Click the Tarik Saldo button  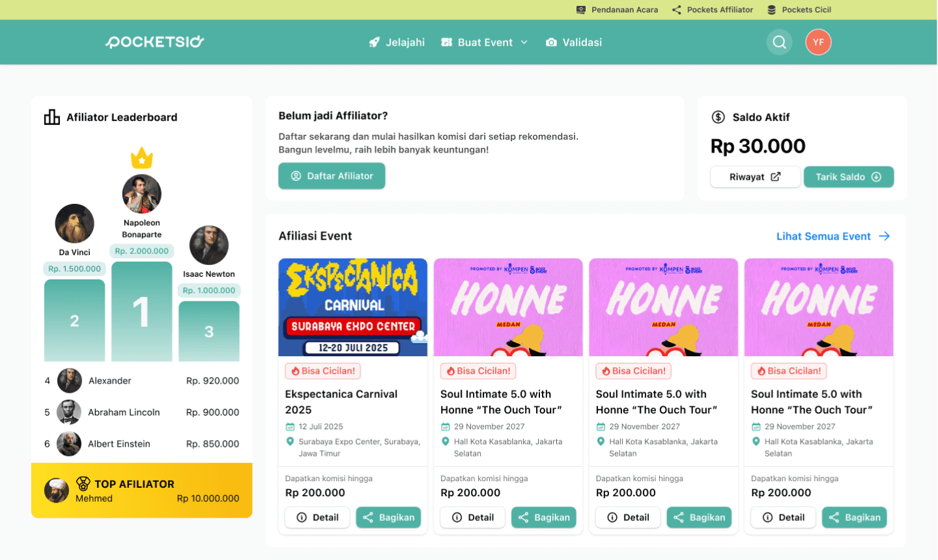point(849,177)
